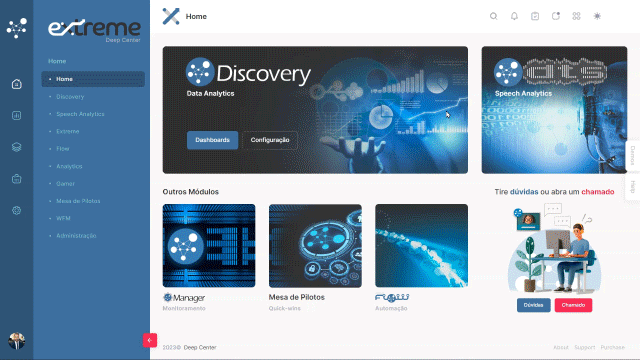This screenshot has width=640, height=360.
Task: Click the red Chamado button
Action: coord(573,305)
